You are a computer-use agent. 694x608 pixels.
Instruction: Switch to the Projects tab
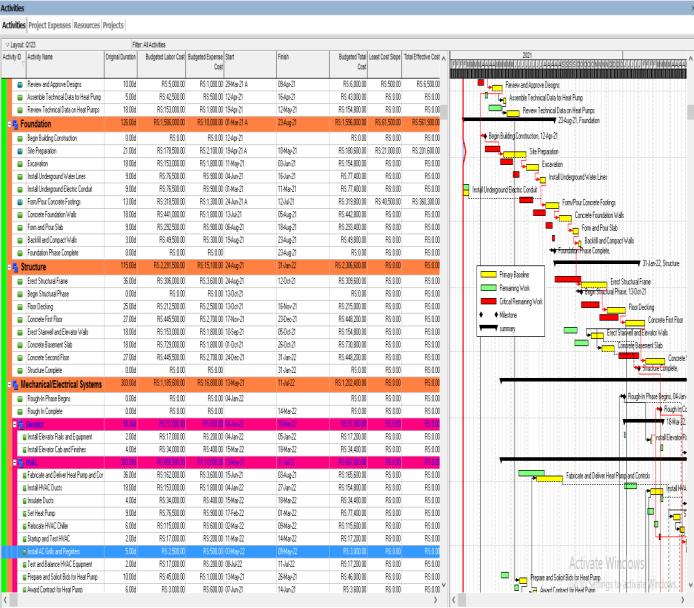click(113, 25)
